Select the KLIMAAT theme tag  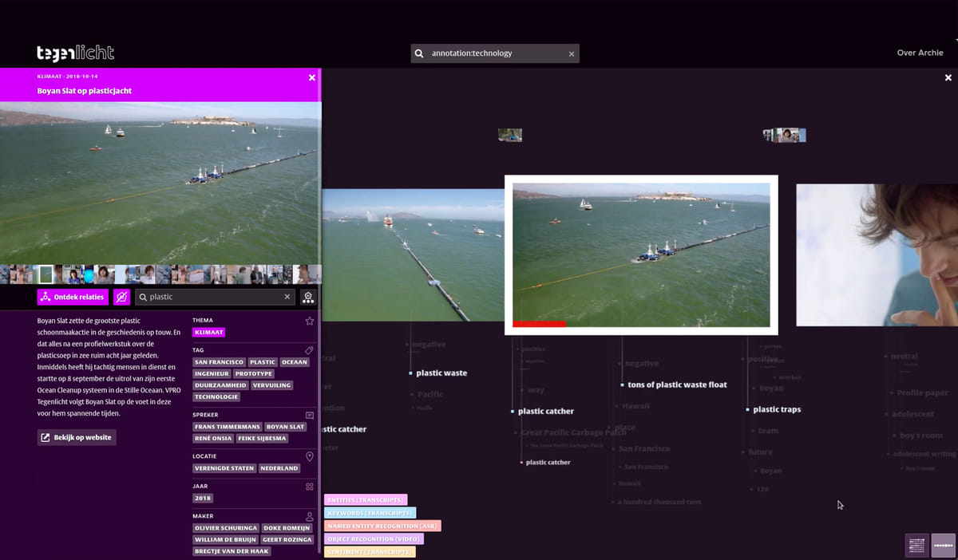pos(209,332)
